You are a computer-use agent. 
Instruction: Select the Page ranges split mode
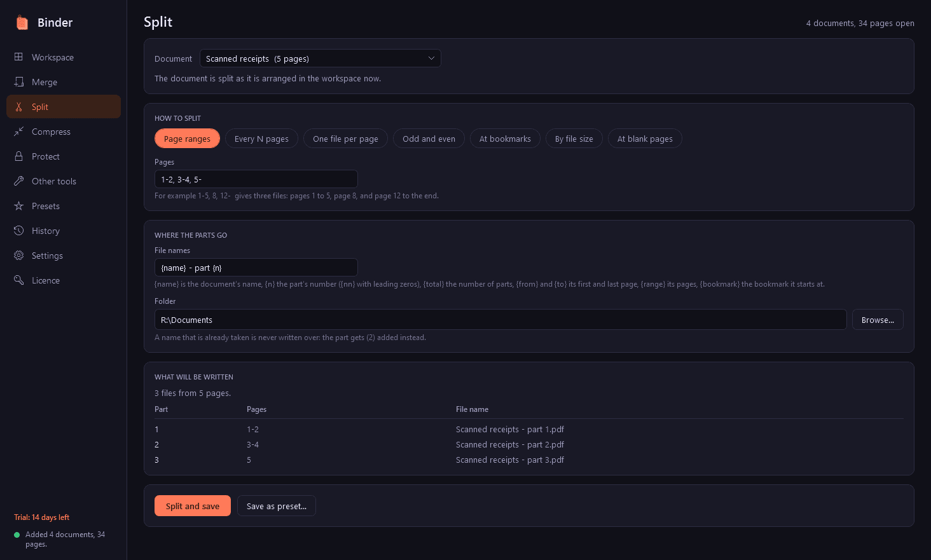tap(187, 139)
